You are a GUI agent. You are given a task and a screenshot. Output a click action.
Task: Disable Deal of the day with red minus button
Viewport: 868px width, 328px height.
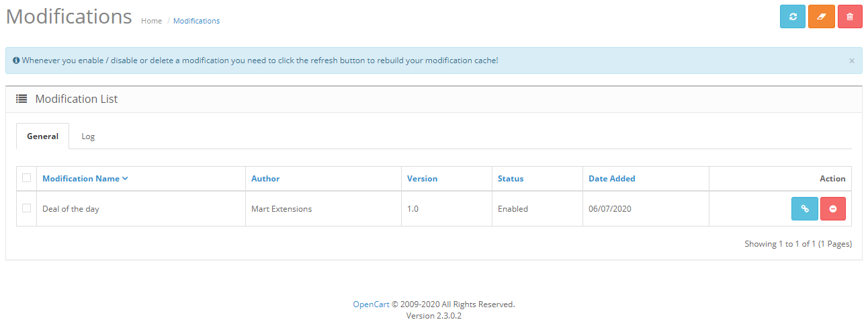pyautogui.click(x=833, y=209)
